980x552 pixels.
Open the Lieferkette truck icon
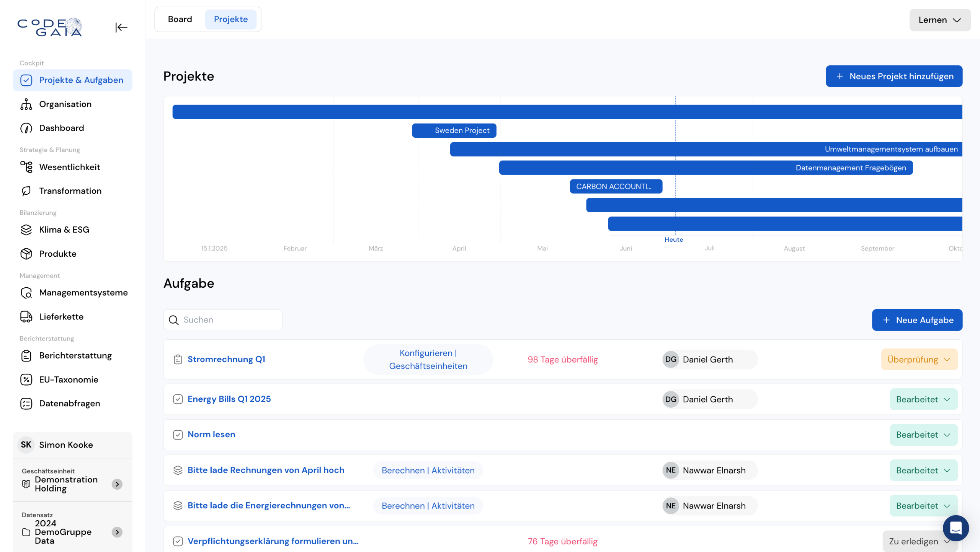26,317
